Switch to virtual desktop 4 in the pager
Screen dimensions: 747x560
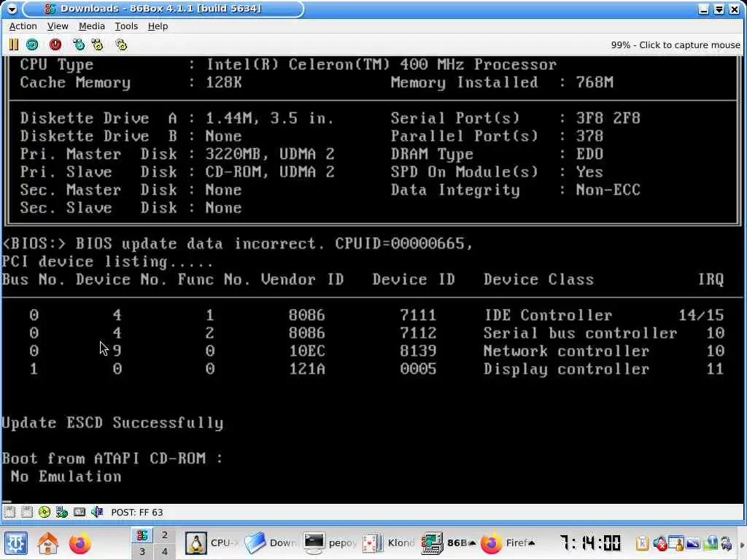tap(164, 551)
